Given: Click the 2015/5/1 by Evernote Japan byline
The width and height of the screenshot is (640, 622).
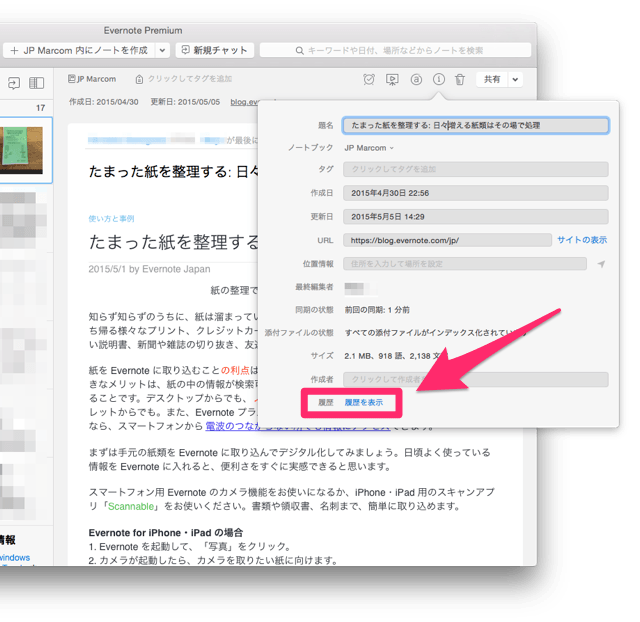Looking at the screenshot, I should [x=149, y=269].
